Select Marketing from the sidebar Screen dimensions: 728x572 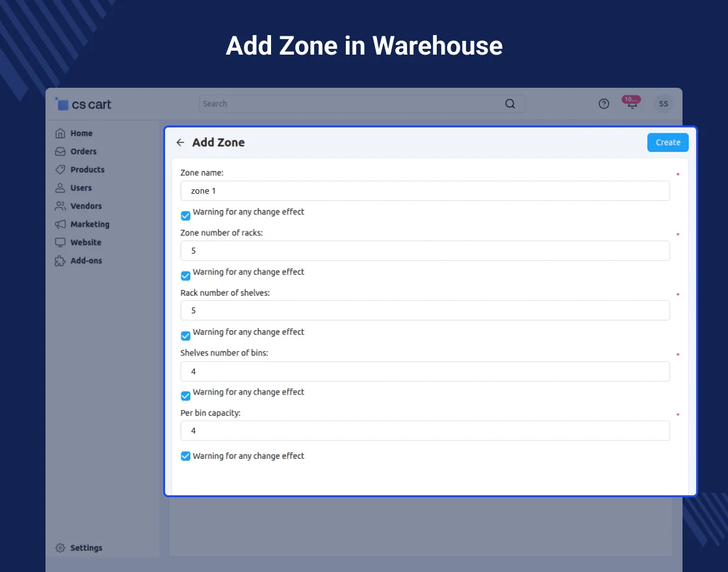click(x=90, y=224)
